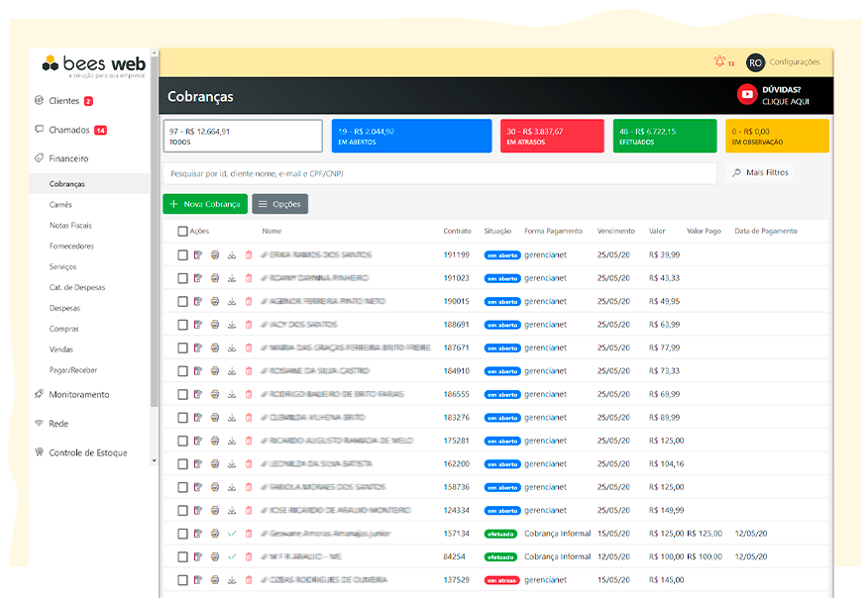
Task: Print the charge for contract 162200
Action: click(215, 464)
